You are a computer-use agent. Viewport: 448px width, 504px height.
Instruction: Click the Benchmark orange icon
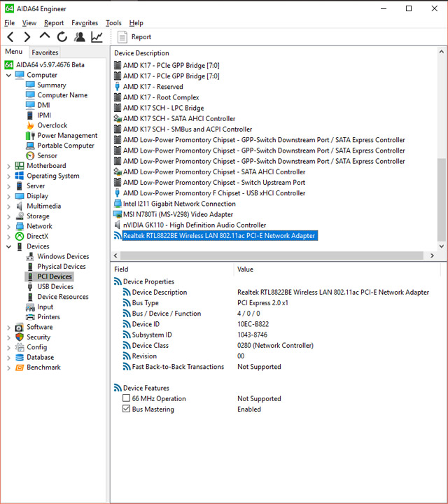click(x=20, y=367)
